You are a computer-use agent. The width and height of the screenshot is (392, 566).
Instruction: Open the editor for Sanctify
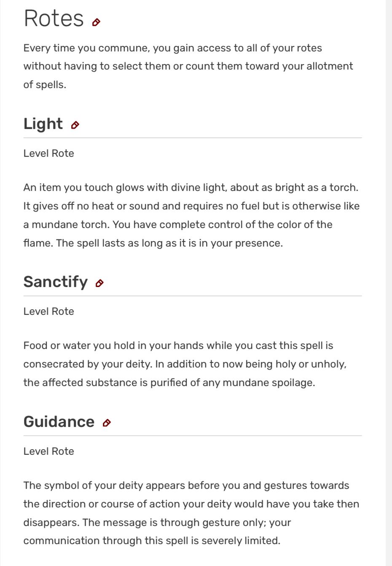click(x=99, y=283)
